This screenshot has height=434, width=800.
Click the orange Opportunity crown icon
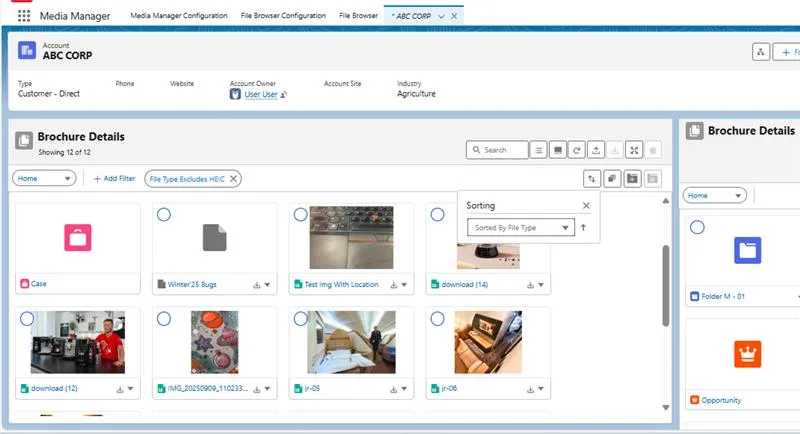tap(747, 354)
